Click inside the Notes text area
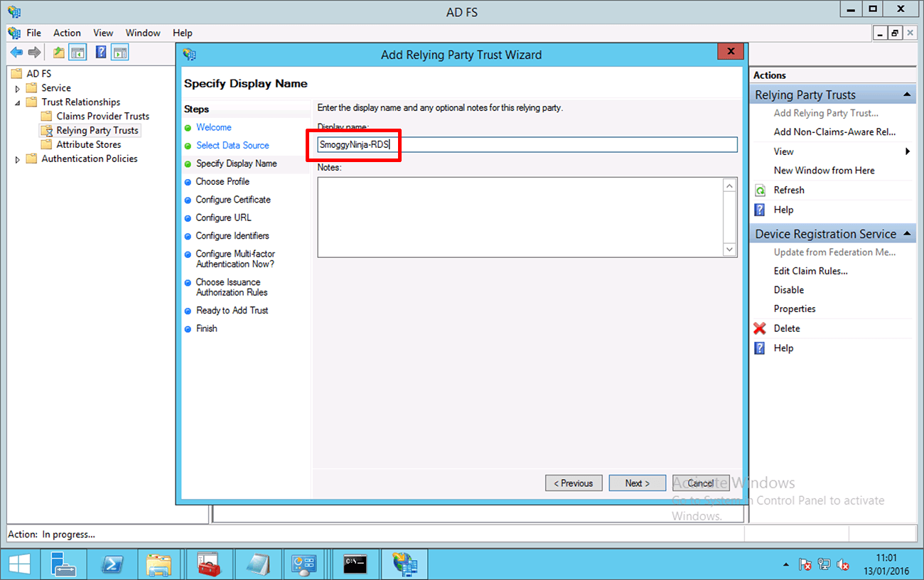The width and height of the screenshot is (924, 580). pos(520,217)
